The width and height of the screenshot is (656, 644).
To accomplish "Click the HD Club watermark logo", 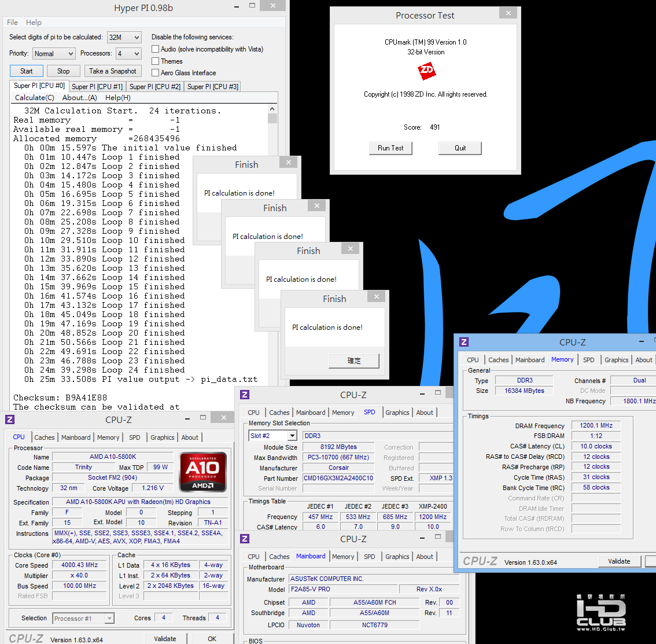I will pos(601,612).
